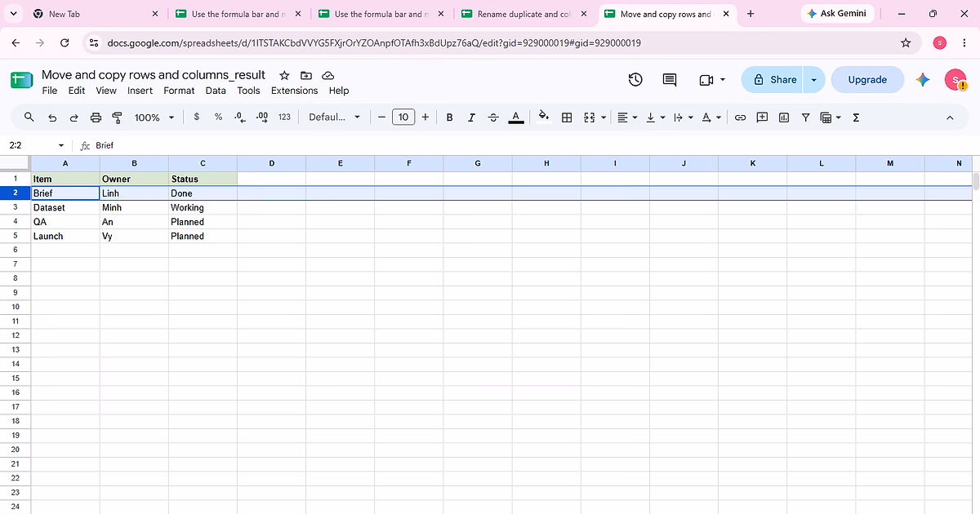Image resolution: width=980 pixels, height=514 pixels.
Task: Open the Tools menu
Action: [248, 91]
